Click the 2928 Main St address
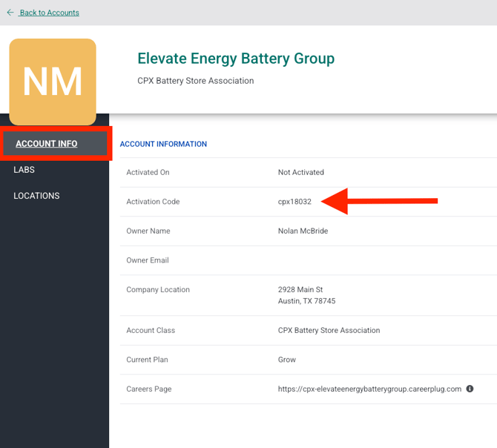The width and height of the screenshot is (497, 448). tap(300, 289)
